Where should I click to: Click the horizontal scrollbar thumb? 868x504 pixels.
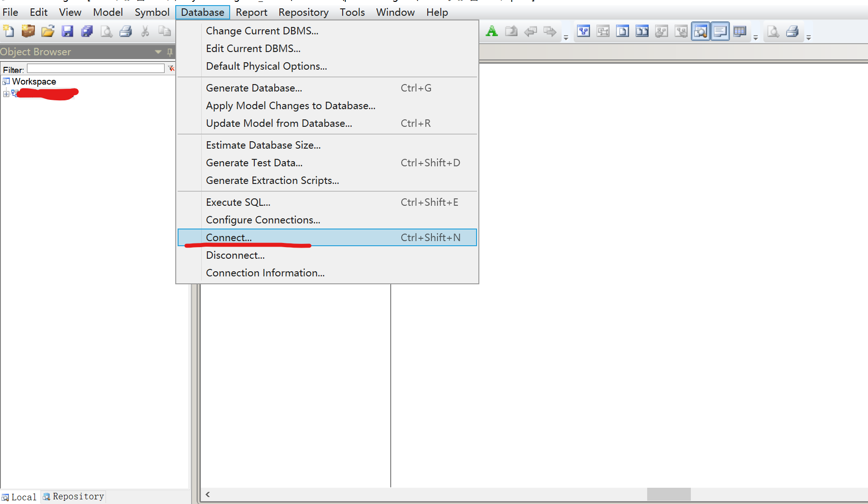coord(669,494)
